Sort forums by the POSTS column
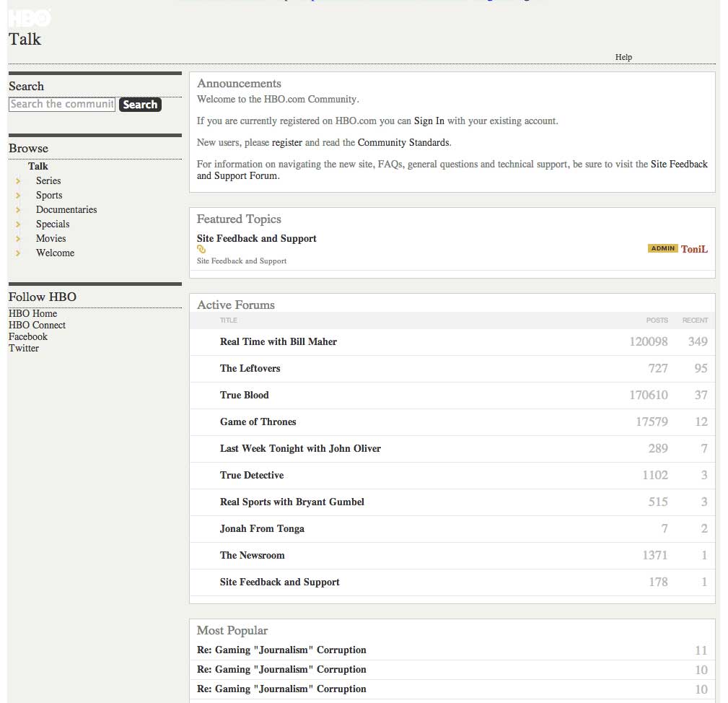The image size is (728, 703). pyautogui.click(x=657, y=320)
